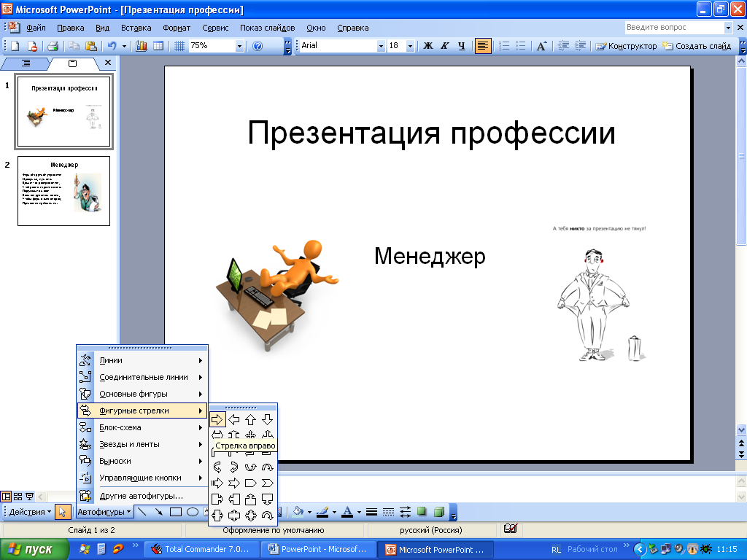Select the Oval drawing tool

pos(193,512)
